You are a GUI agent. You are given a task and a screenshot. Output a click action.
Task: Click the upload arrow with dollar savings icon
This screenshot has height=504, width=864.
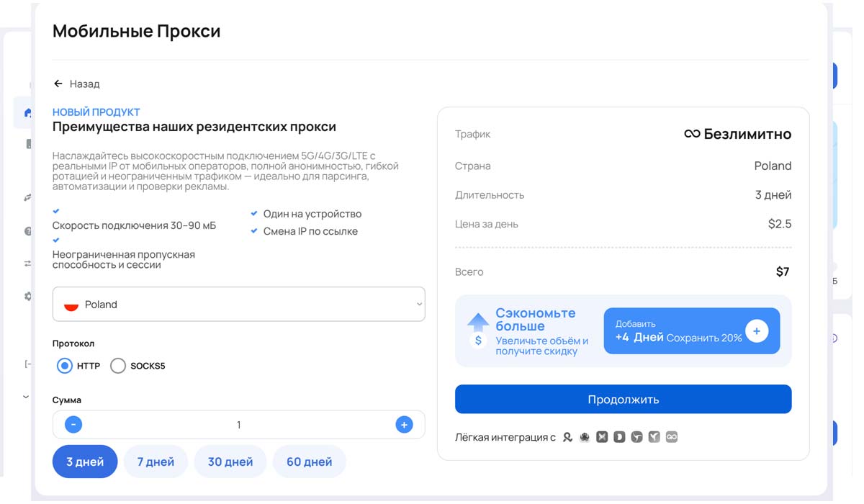coord(478,330)
